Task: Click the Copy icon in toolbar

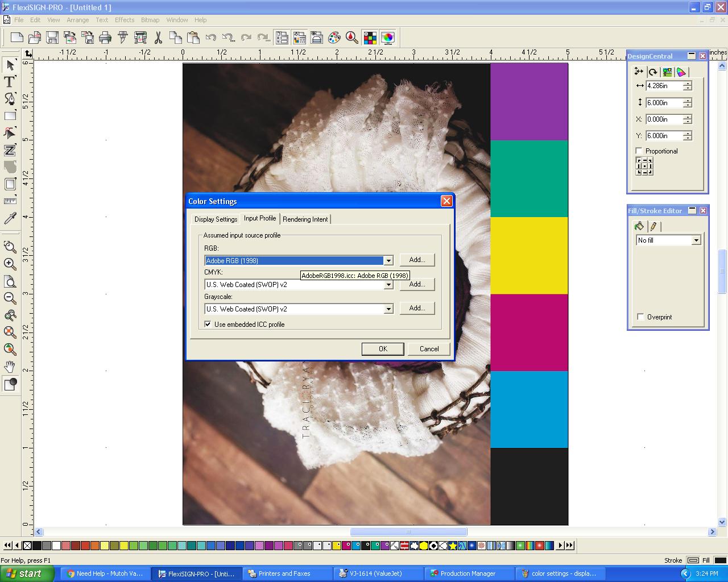Action: (x=176, y=38)
